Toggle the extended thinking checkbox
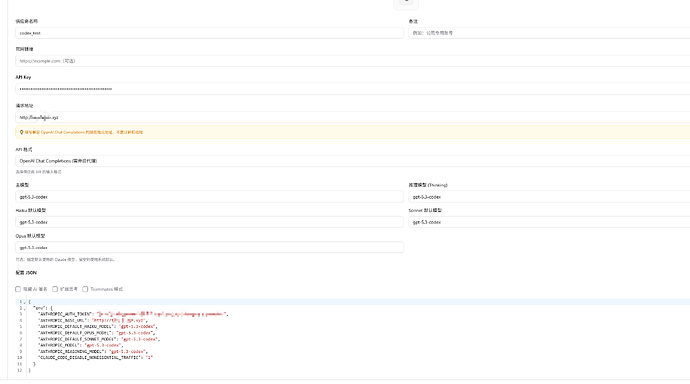Viewport: 690px width, 384px height. pos(55,289)
